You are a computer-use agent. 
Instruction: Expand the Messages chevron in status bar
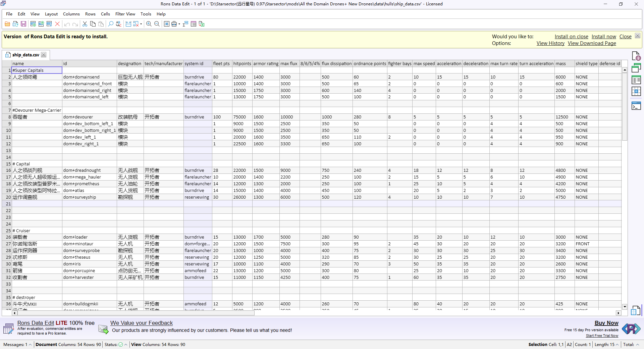pos(30,345)
